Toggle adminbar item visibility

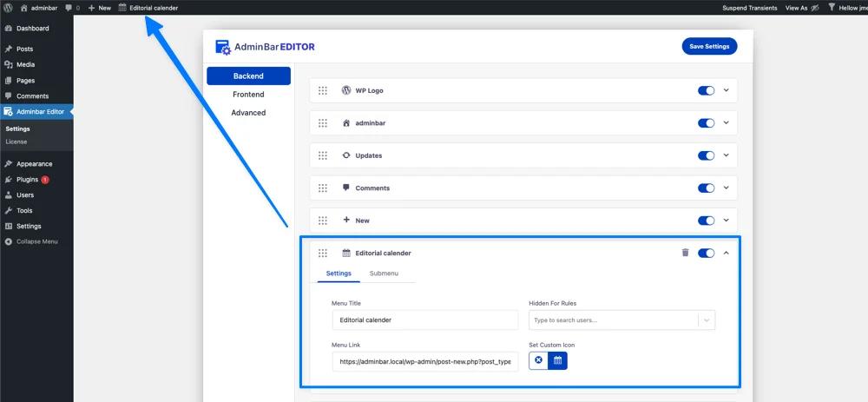tap(706, 123)
